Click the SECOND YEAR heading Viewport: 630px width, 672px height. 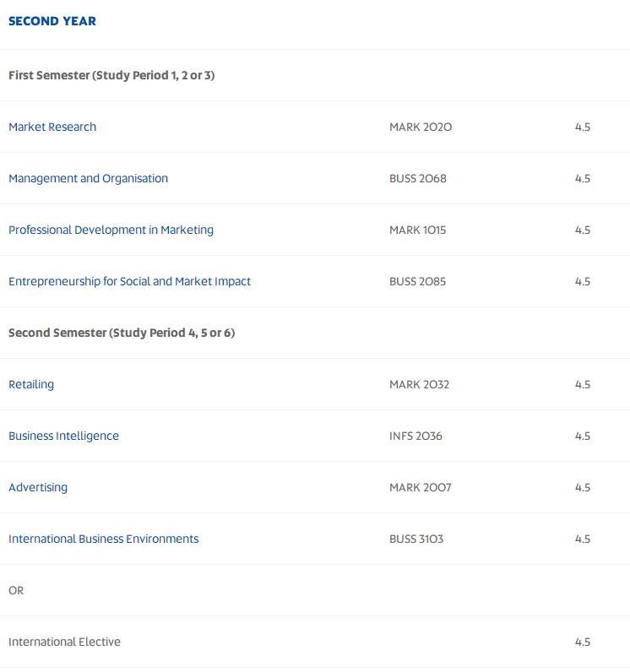point(52,21)
